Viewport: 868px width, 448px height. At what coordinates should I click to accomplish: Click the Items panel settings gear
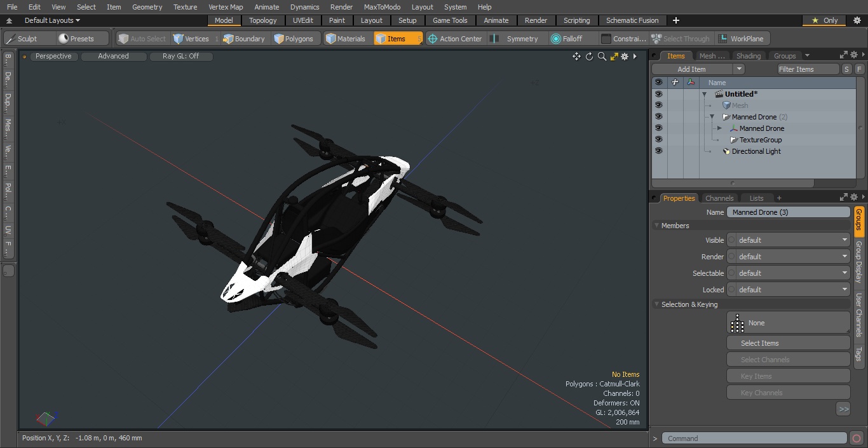pos(854,55)
